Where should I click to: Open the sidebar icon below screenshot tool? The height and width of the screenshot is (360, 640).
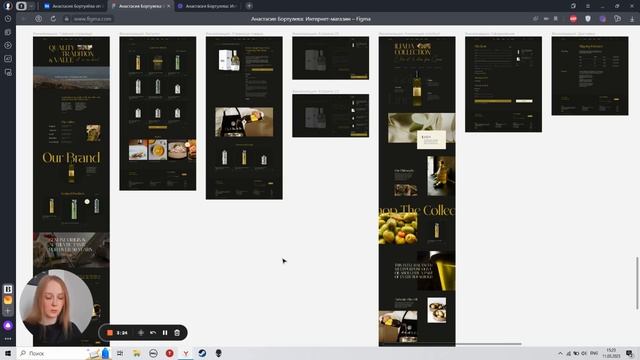8,72
